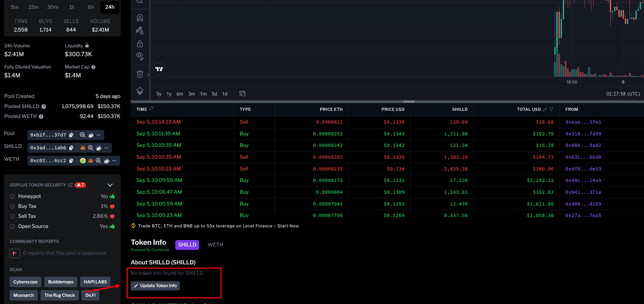Click info icon beside Open Source
Screen dimensions: 644x304
coord(12,226)
